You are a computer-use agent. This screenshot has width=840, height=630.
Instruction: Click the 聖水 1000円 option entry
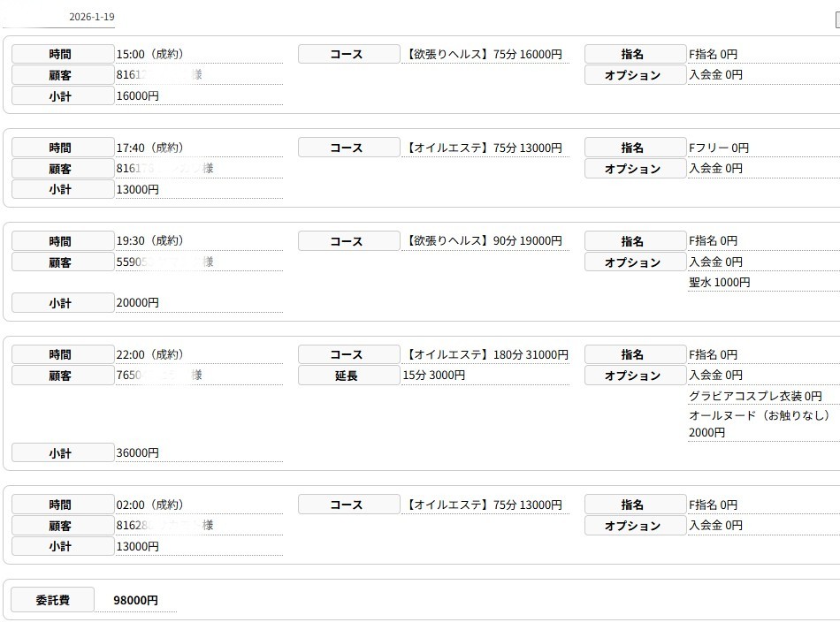[720, 283]
